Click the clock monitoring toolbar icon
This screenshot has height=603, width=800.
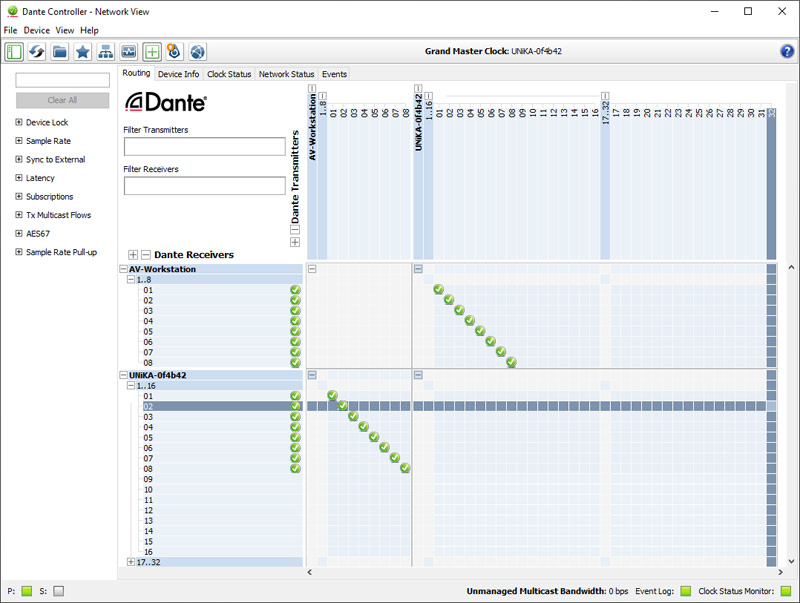[x=129, y=51]
